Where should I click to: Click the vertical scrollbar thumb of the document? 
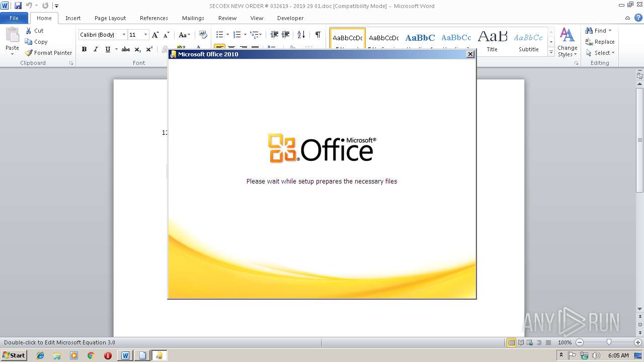640,140
